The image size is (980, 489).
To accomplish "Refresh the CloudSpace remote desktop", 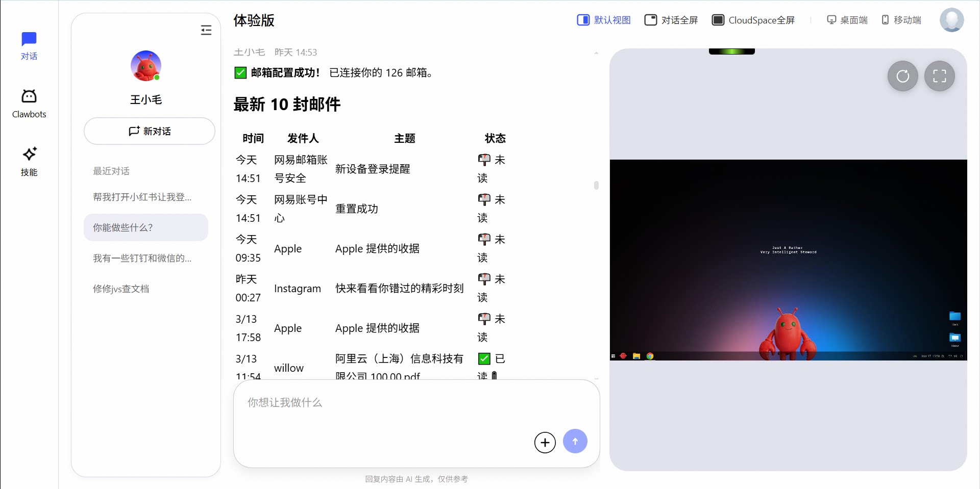I will 902,76.
